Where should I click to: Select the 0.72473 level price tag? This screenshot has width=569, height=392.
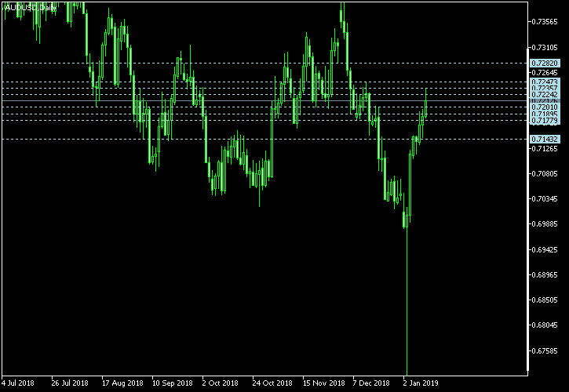click(x=545, y=82)
